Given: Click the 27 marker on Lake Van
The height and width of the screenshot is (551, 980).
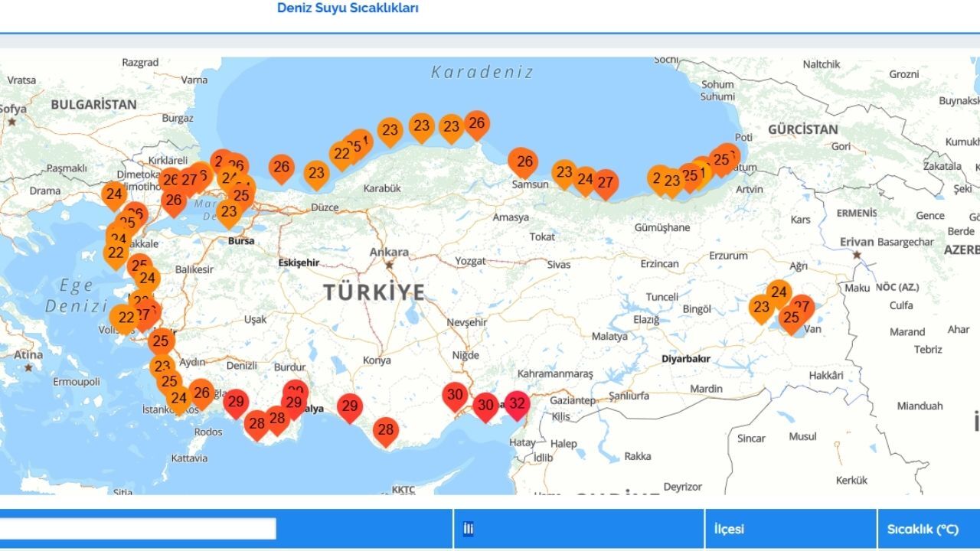Looking at the screenshot, I should pos(802,308).
